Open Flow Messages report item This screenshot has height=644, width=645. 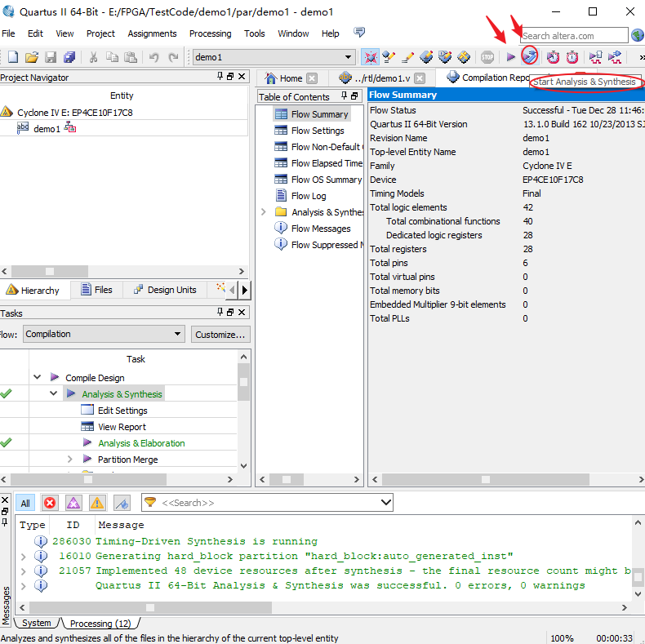pos(313,229)
